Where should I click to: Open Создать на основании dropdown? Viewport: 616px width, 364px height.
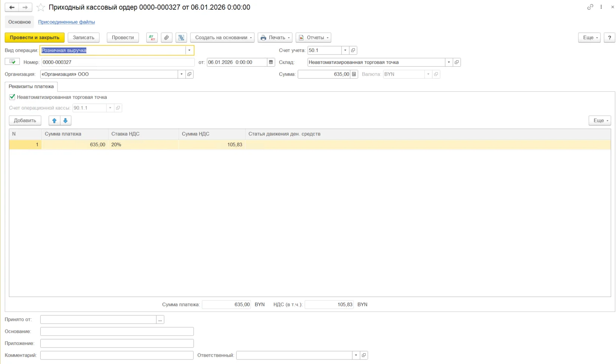coord(223,38)
